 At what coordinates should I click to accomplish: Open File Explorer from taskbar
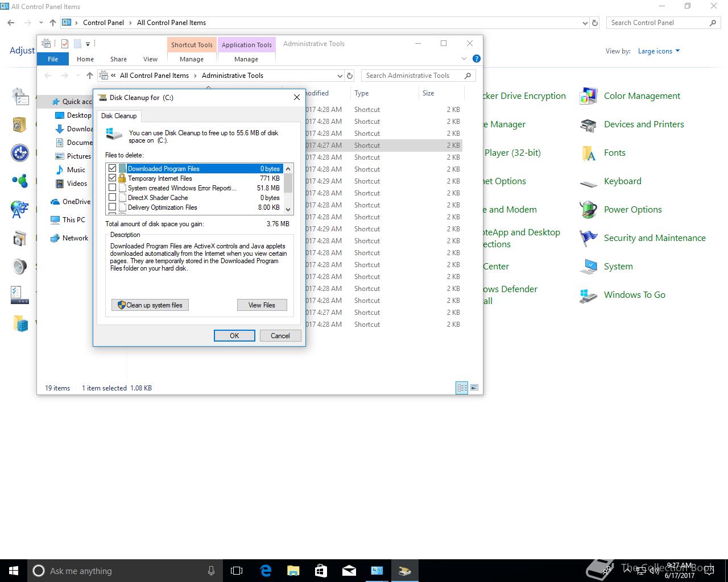click(x=293, y=571)
